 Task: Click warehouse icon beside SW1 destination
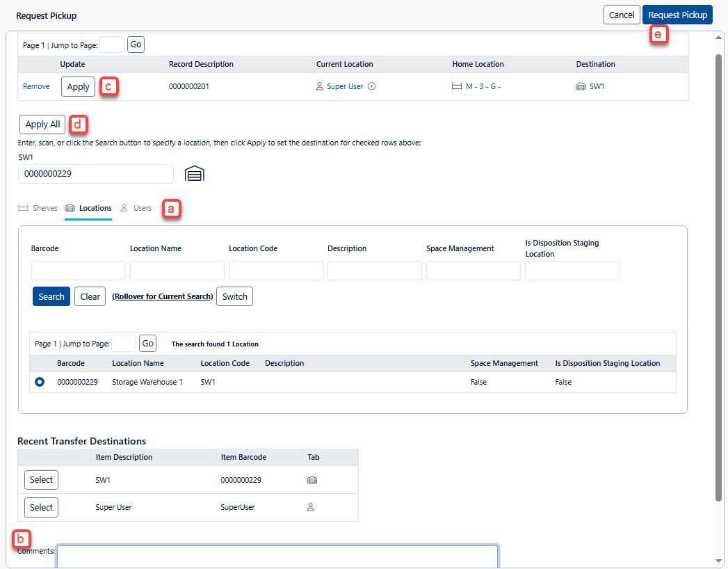point(581,87)
